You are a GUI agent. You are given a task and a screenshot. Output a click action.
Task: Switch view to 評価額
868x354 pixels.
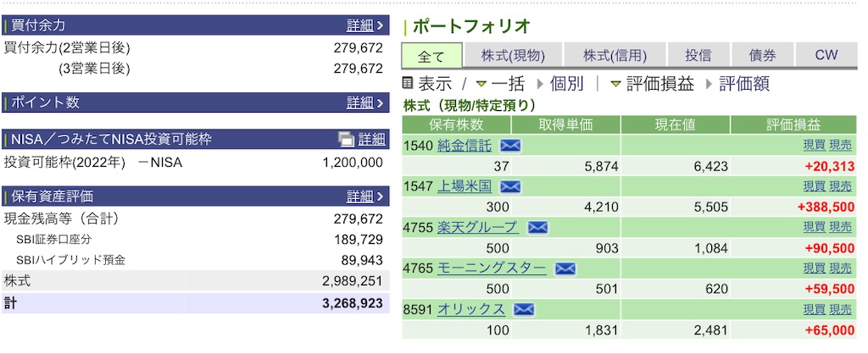(744, 84)
